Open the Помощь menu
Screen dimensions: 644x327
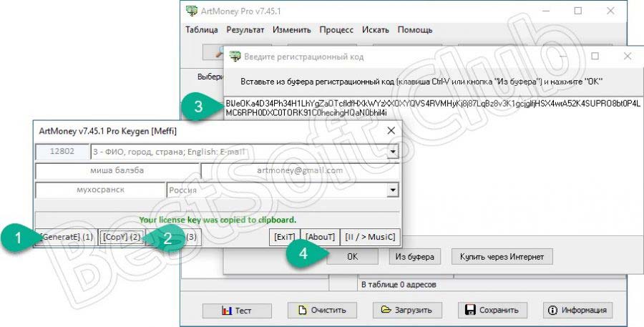415,30
